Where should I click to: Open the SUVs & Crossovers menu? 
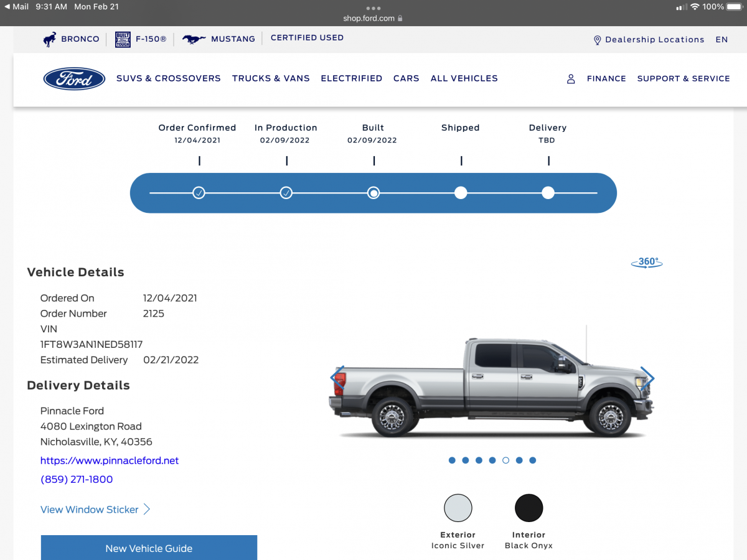(169, 78)
